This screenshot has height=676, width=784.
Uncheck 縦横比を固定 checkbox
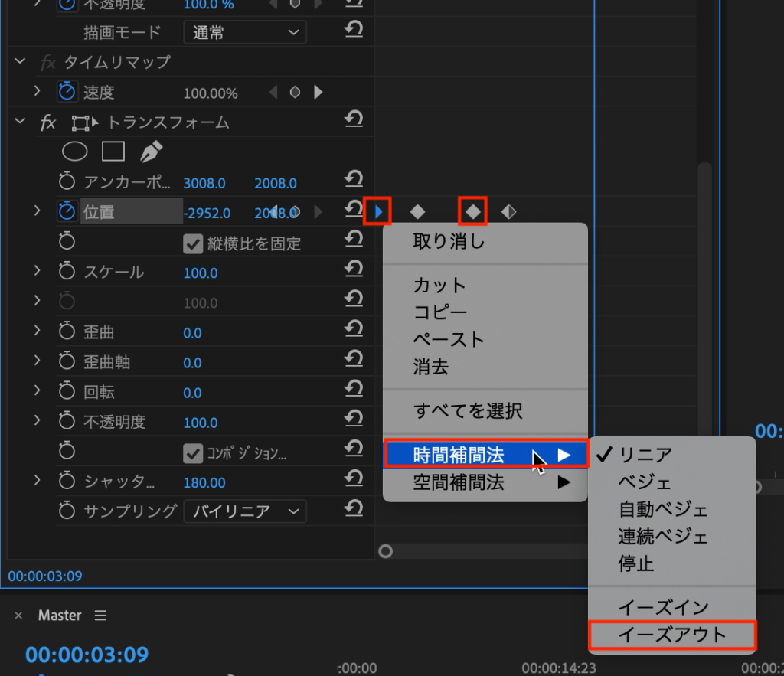[x=192, y=244]
